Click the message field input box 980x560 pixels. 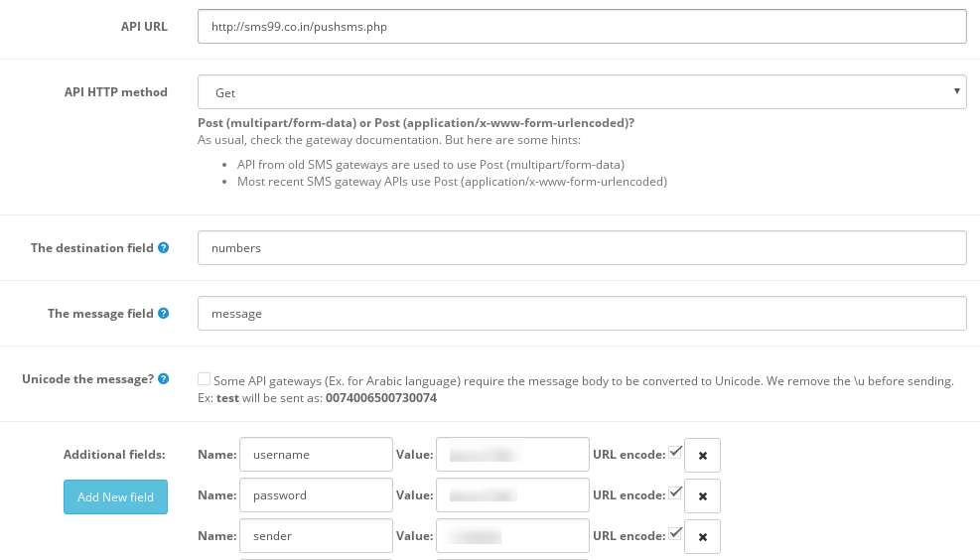point(582,314)
